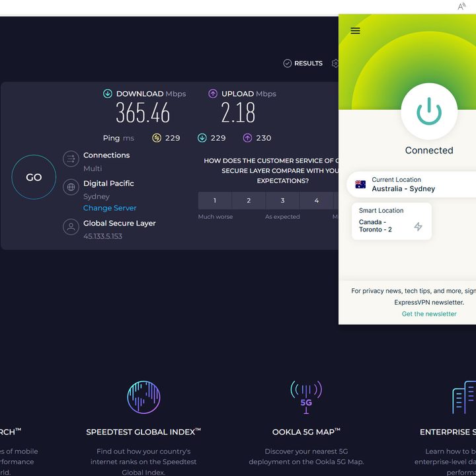Click the Digital Pacific server name
The image size is (476, 476).
(x=108, y=183)
